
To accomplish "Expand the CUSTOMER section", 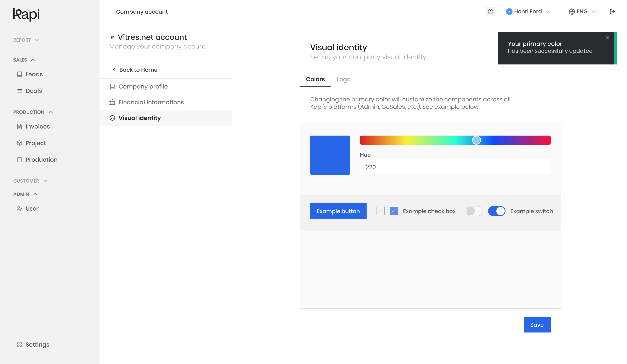I will coord(30,181).
